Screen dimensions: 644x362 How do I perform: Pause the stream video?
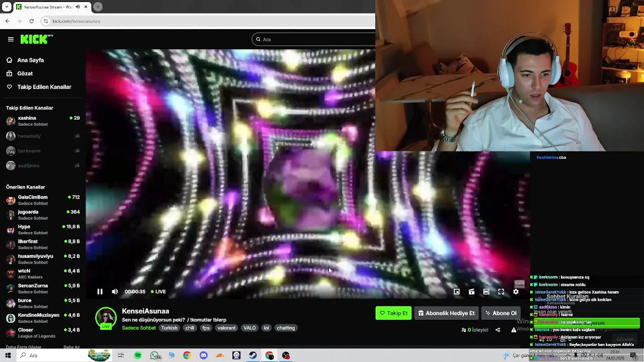click(100, 292)
